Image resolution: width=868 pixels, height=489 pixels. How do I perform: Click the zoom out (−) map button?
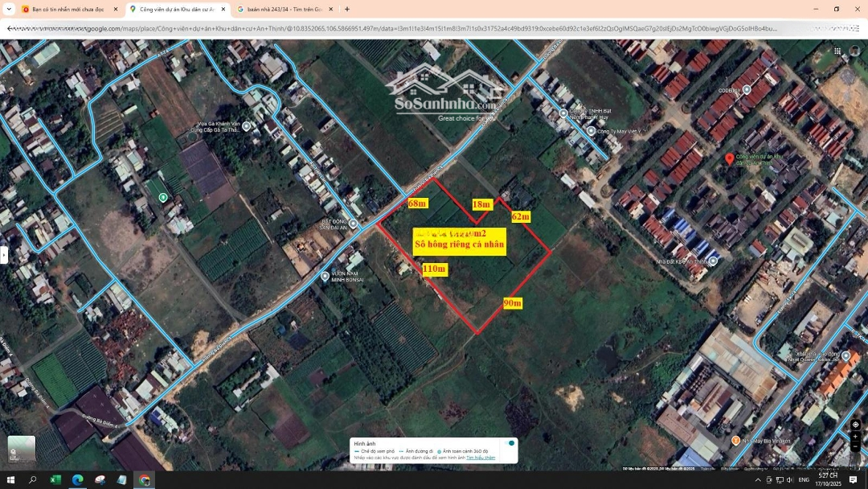[x=855, y=446]
